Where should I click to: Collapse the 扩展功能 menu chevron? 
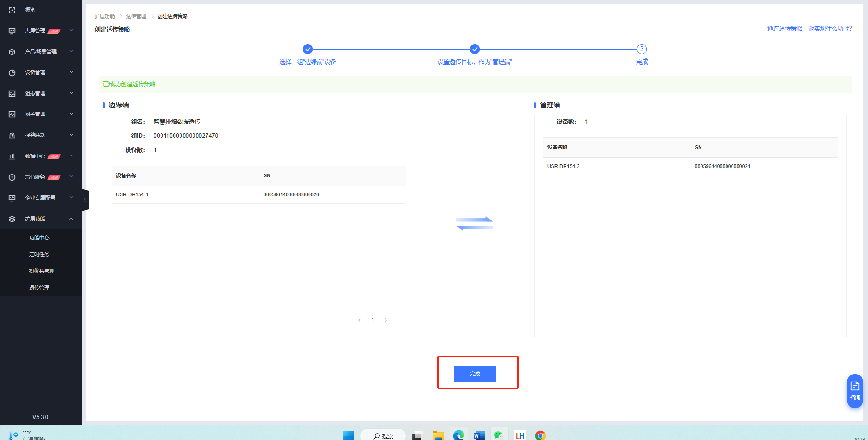tap(71, 219)
